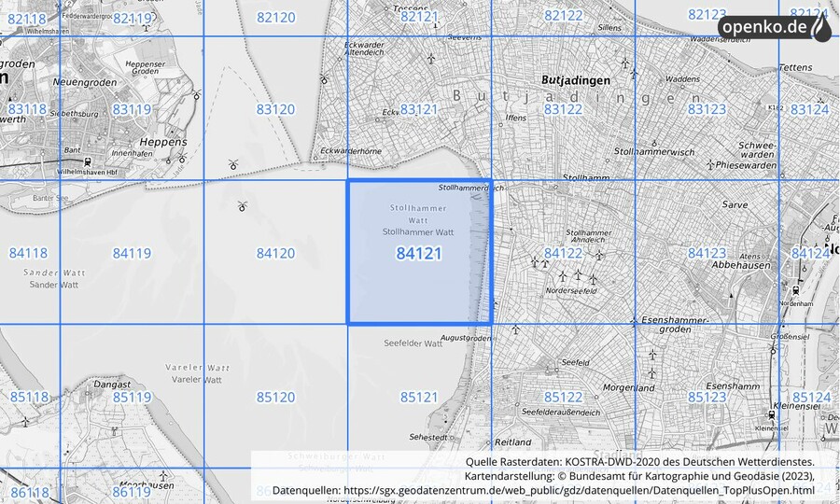
Task: Select the highlighted grid cell 84121
Action: pyautogui.click(x=419, y=252)
